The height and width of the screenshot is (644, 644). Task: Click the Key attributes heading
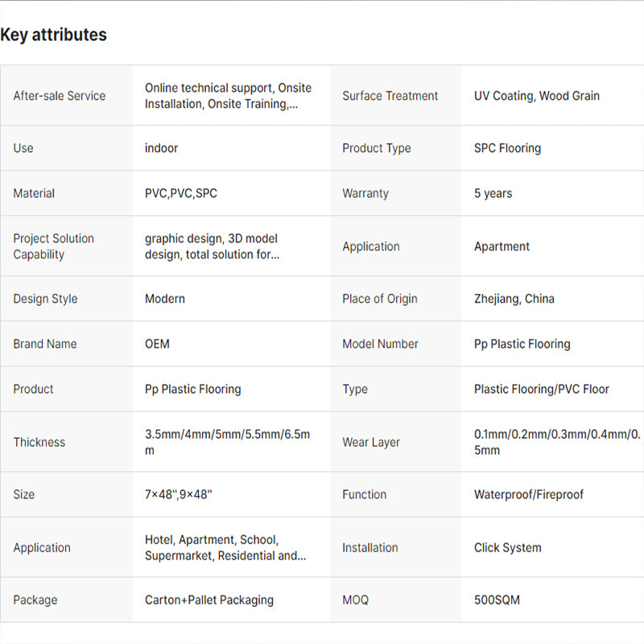[x=53, y=35]
